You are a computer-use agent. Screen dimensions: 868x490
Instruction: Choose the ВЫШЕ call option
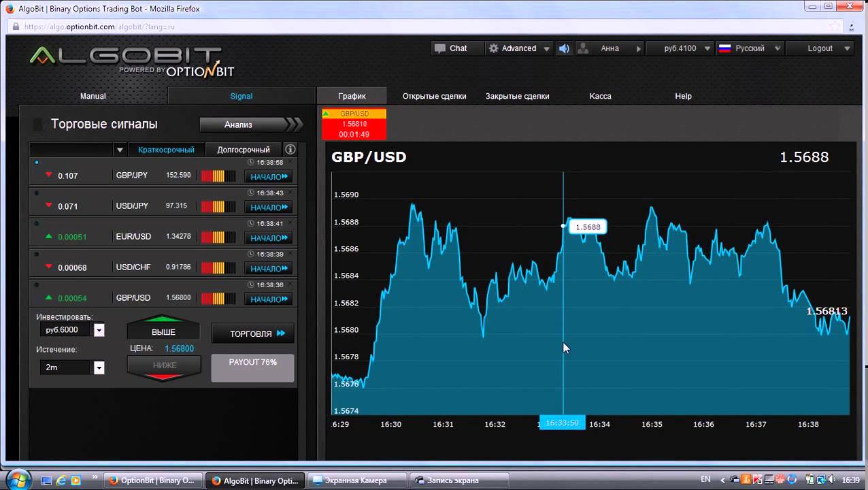[163, 328]
